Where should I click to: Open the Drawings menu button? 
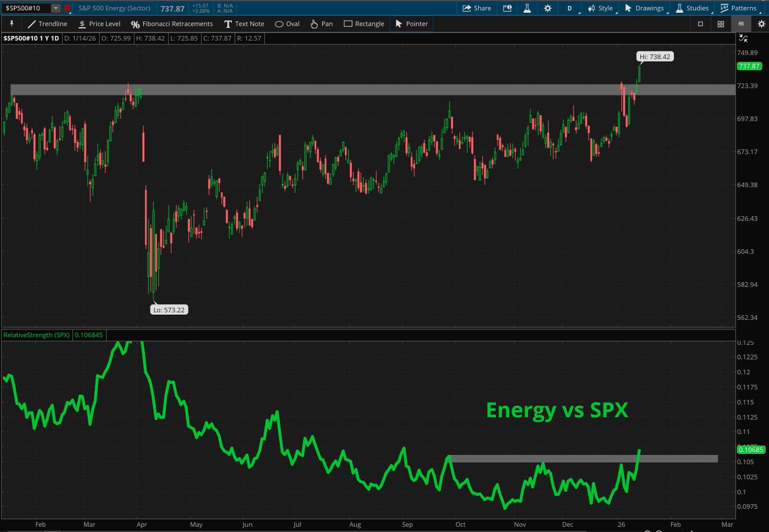point(645,8)
